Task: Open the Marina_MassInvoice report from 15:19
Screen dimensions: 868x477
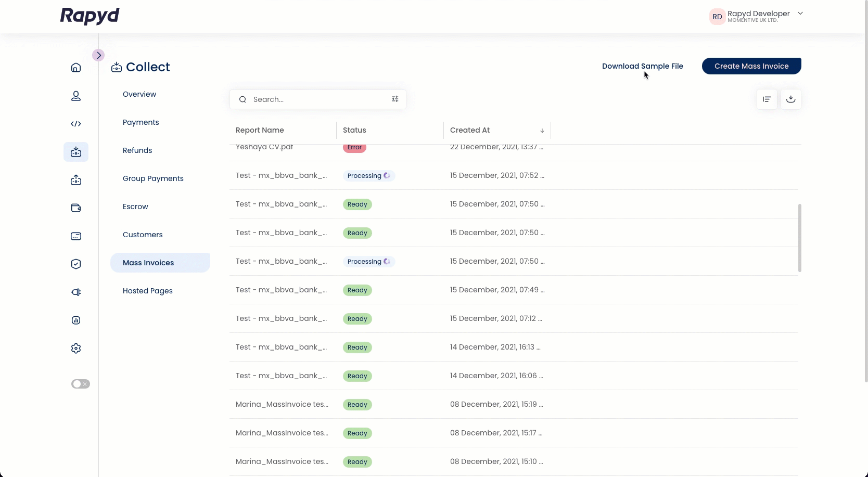Action: point(514,404)
